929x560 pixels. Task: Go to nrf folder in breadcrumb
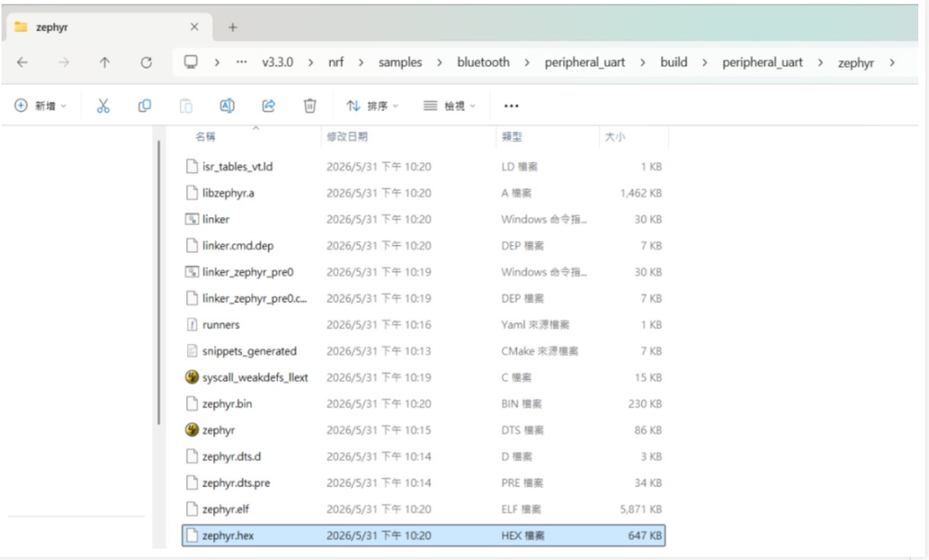[336, 63]
